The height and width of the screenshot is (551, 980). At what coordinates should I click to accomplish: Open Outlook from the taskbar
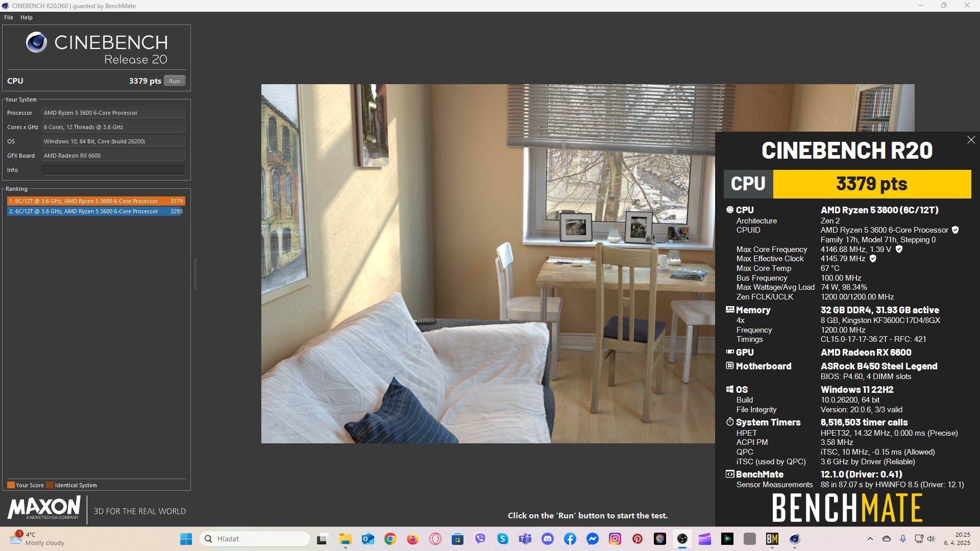[368, 539]
